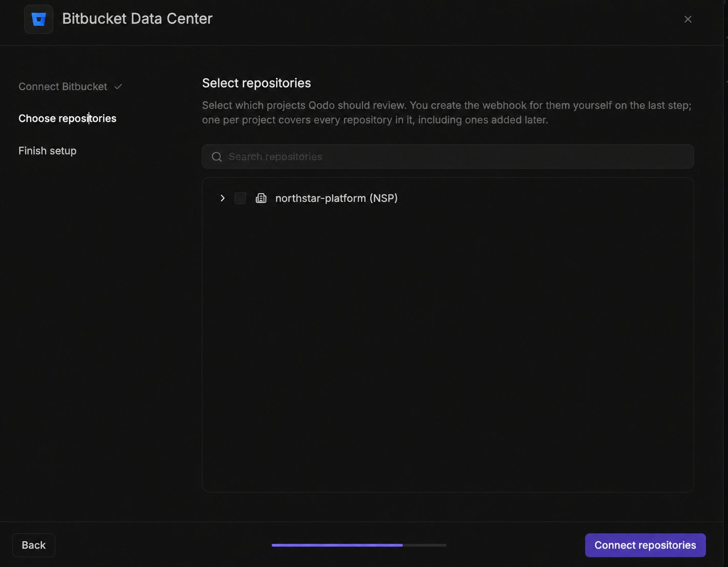Click the Select repositories heading
Screen dimensions: 728x567
[257, 83]
